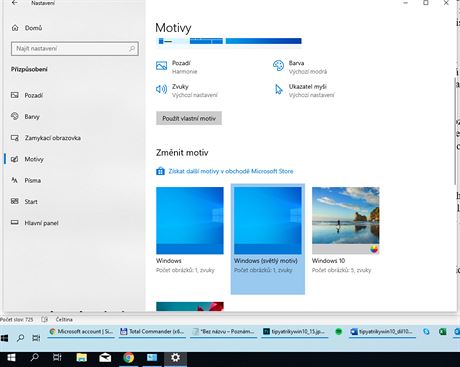The image size is (460, 367).
Task: Switch to the tipyatrikywin10_dil10... Word taskbar button
Action: (382, 332)
